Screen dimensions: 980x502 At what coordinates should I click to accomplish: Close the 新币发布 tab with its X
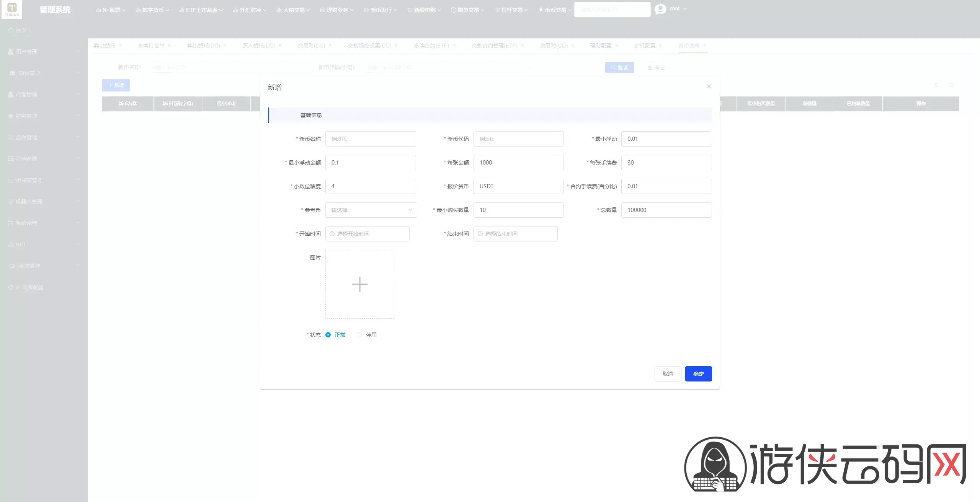point(704,45)
